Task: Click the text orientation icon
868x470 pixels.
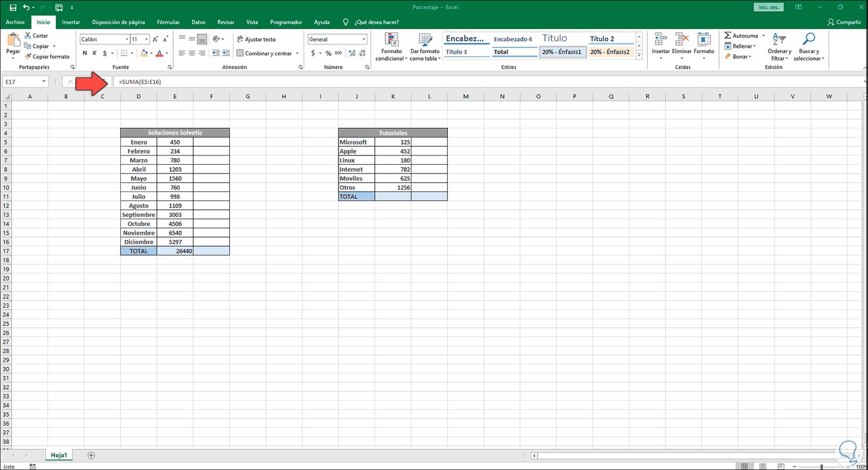Action: point(217,39)
